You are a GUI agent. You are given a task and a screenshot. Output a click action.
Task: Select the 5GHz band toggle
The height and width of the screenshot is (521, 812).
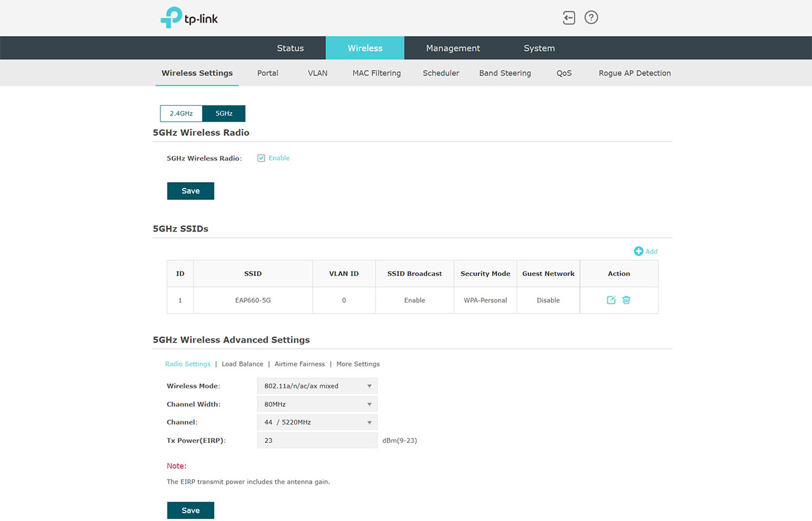(x=224, y=114)
